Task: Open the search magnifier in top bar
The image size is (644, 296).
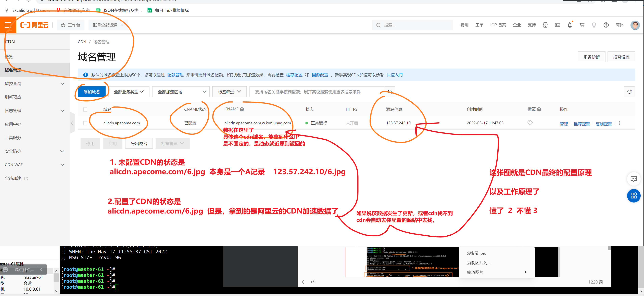Action: tap(378, 25)
